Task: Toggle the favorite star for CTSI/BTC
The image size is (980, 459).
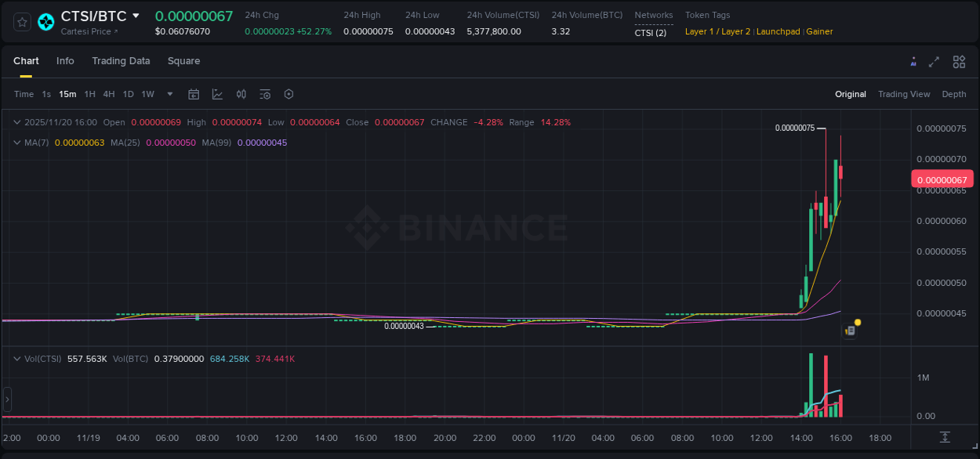Action: [x=21, y=22]
